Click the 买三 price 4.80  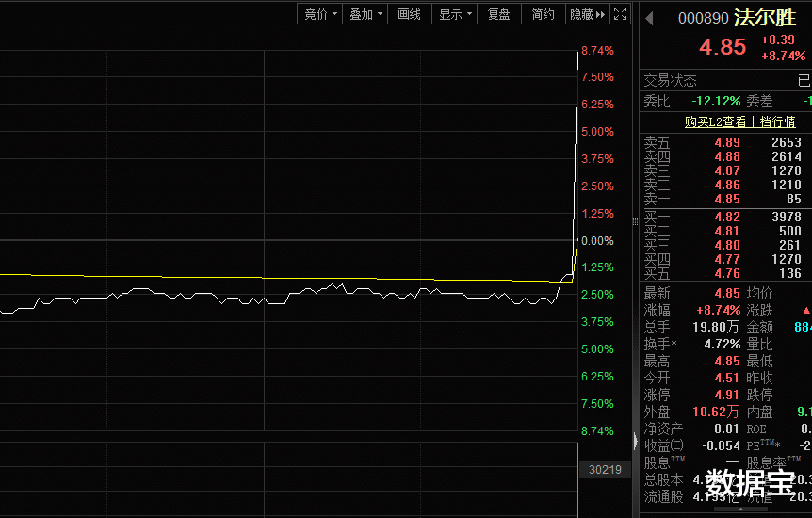coord(727,245)
